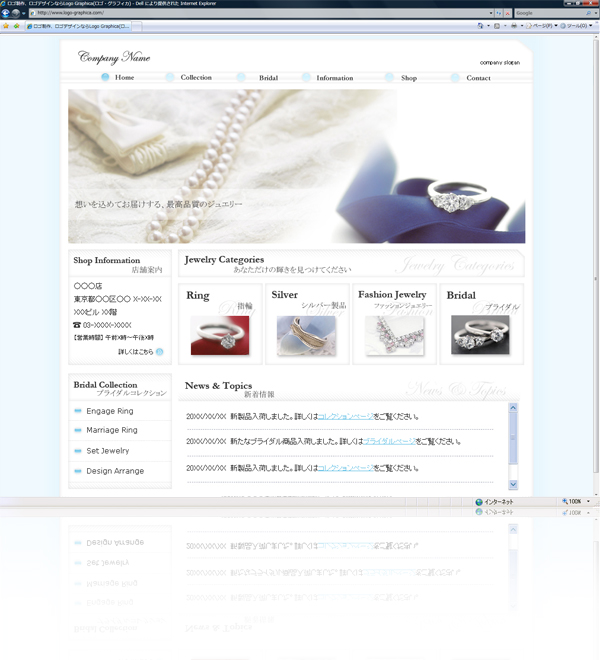The height and width of the screenshot is (660, 600).
Task: Open コレクションページ link in first news item
Action: tap(346, 416)
